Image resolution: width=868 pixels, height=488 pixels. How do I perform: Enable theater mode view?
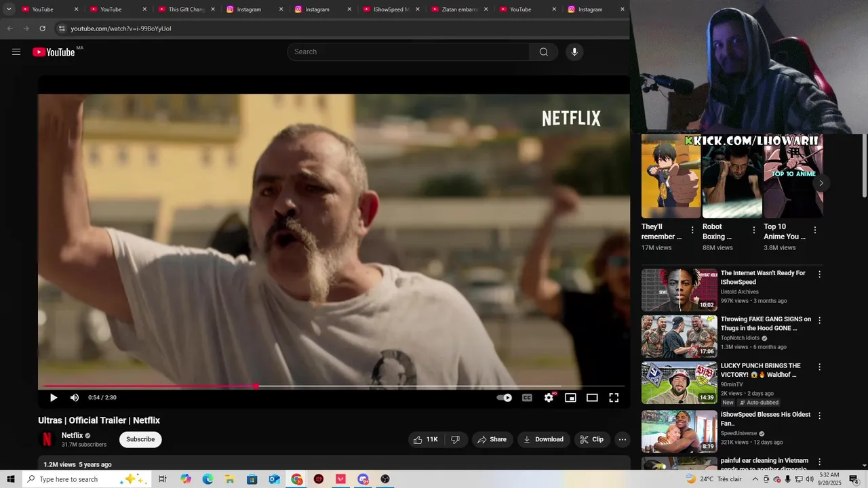click(x=592, y=398)
